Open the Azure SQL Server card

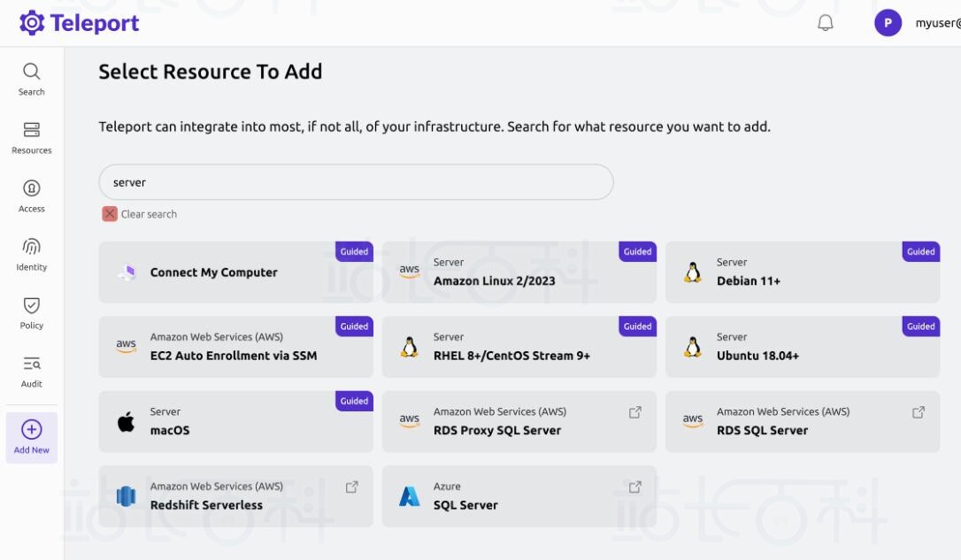pyautogui.click(x=519, y=496)
